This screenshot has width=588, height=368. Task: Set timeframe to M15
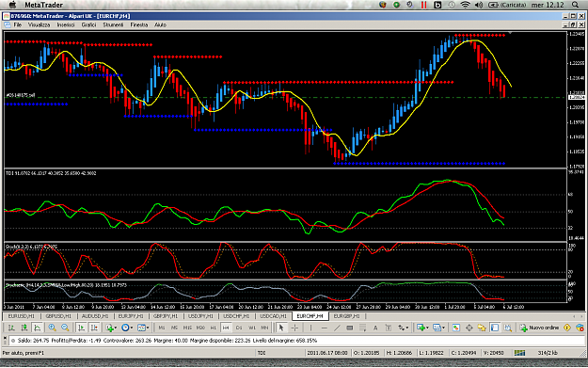187,328
